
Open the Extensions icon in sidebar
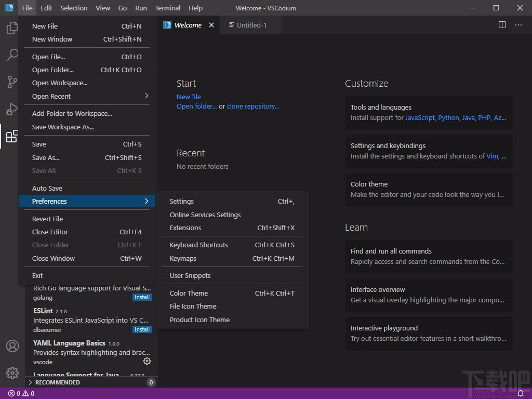11,136
